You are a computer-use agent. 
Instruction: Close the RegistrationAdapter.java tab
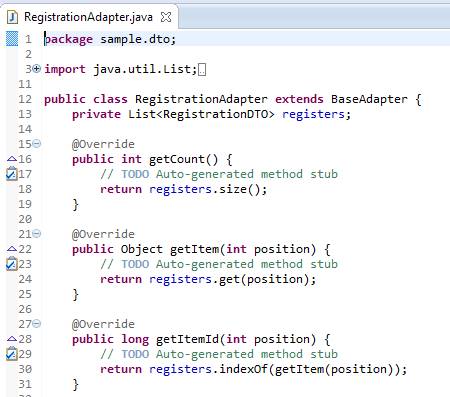coord(166,17)
